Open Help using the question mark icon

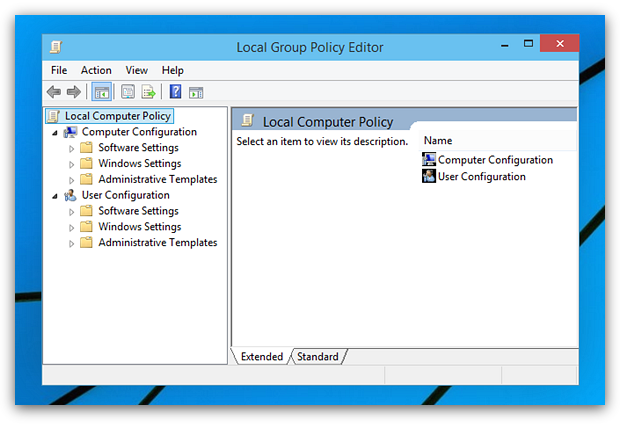point(175,93)
